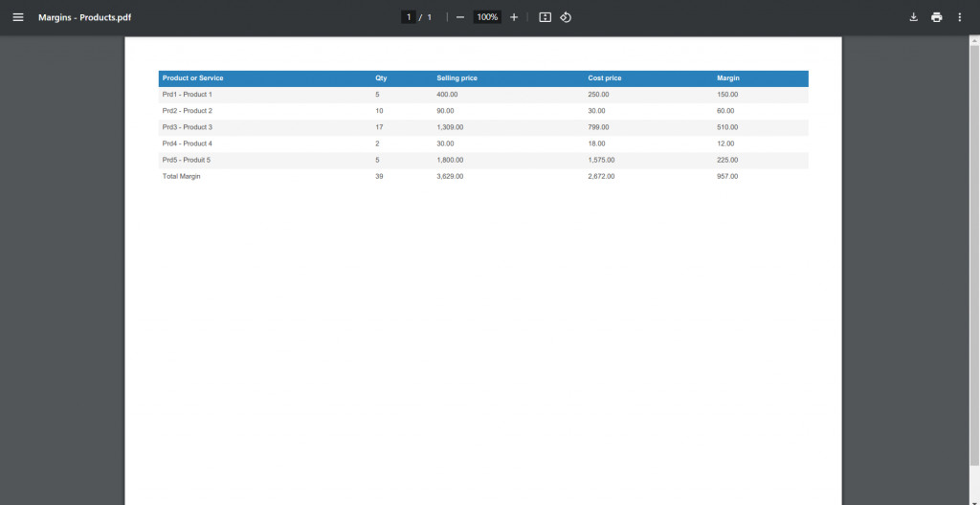Click cost price 18.00 for Product 4
This screenshot has width=980, height=505.
pos(596,143)
